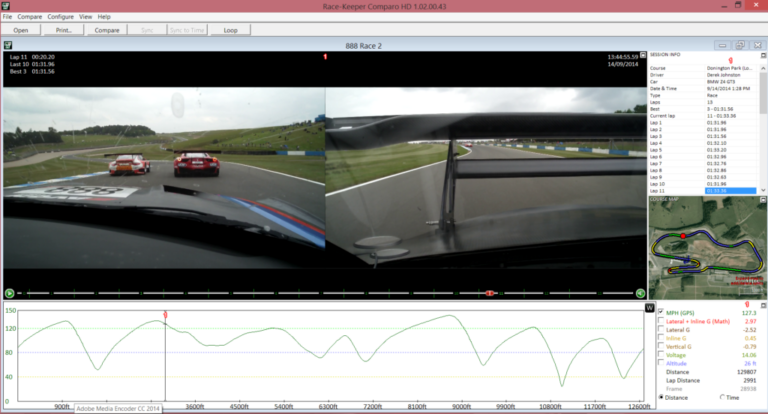Viewport: 768px width, 414px height.
Task: Click the Loop button
Action: (231, 31)
